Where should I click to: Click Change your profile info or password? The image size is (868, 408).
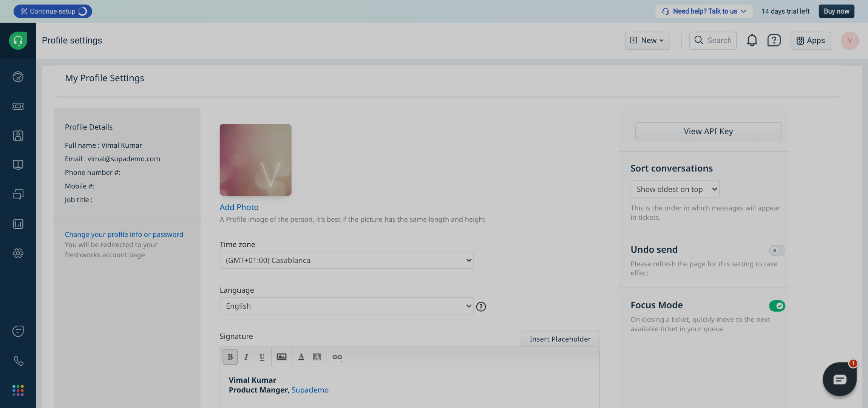(x=124, y=235)
